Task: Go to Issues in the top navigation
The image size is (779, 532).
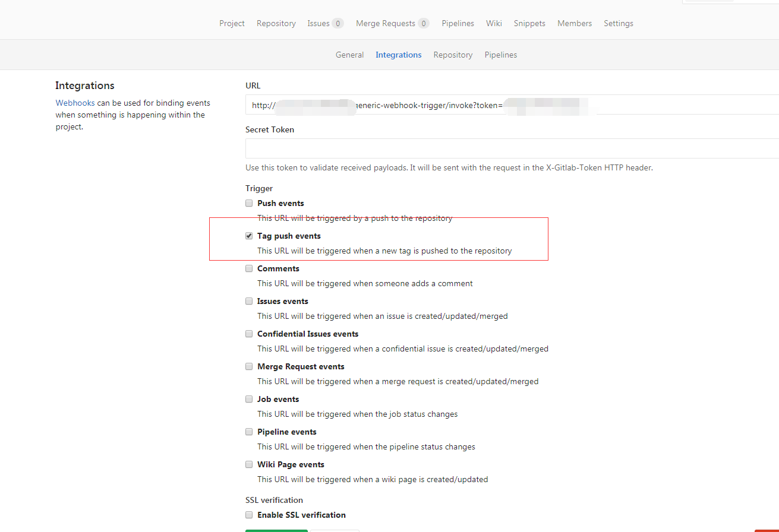Action: pyautogui.click(x=318, y=23)
